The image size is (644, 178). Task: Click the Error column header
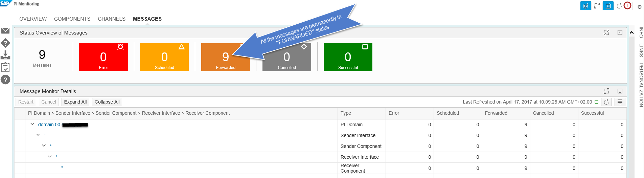410,113
